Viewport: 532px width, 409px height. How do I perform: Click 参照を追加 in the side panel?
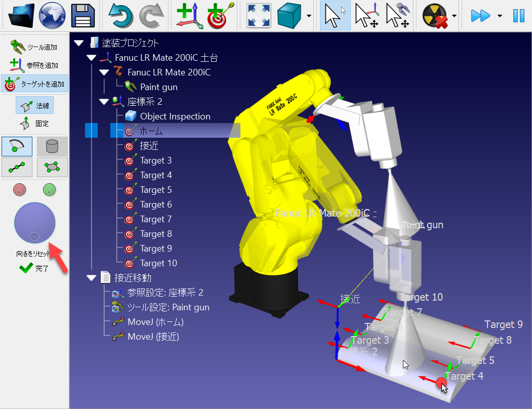pyautogui.click(x=34, y=65)
